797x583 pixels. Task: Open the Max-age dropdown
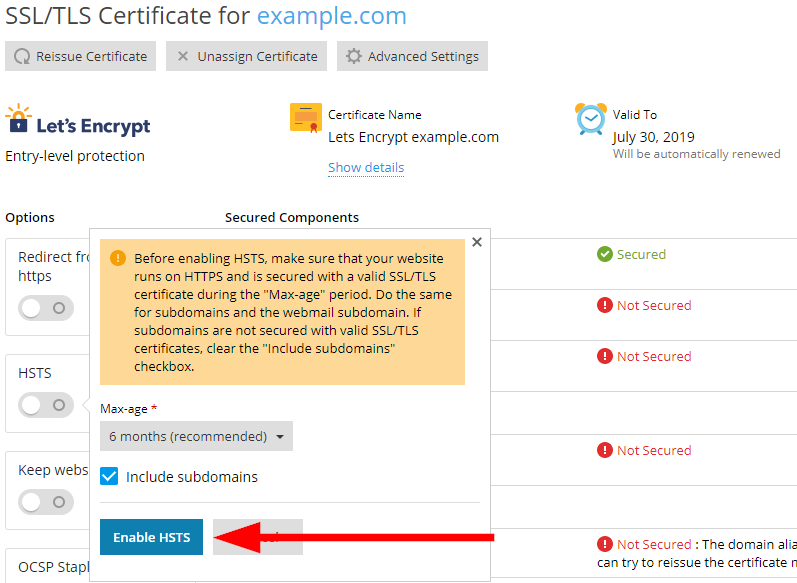tap(196, 436)
